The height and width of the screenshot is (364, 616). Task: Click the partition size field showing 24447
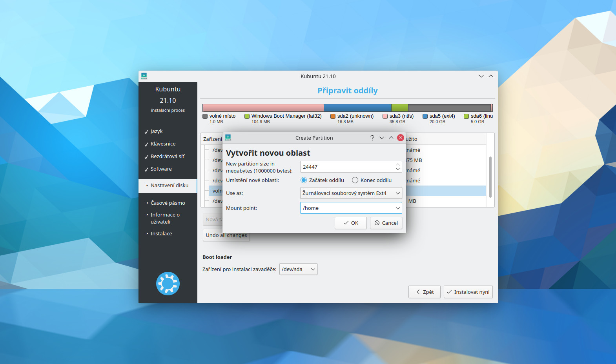tap(347, 167)
